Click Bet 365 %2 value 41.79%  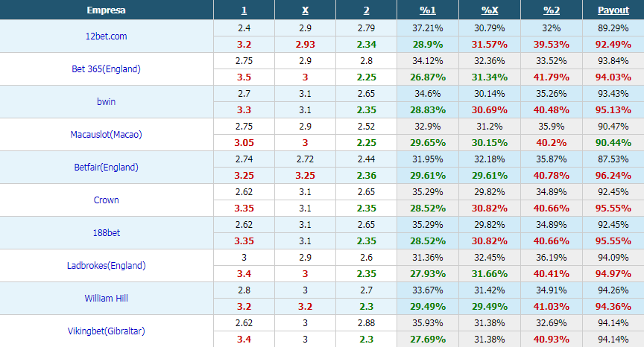(x=551, y=77)
